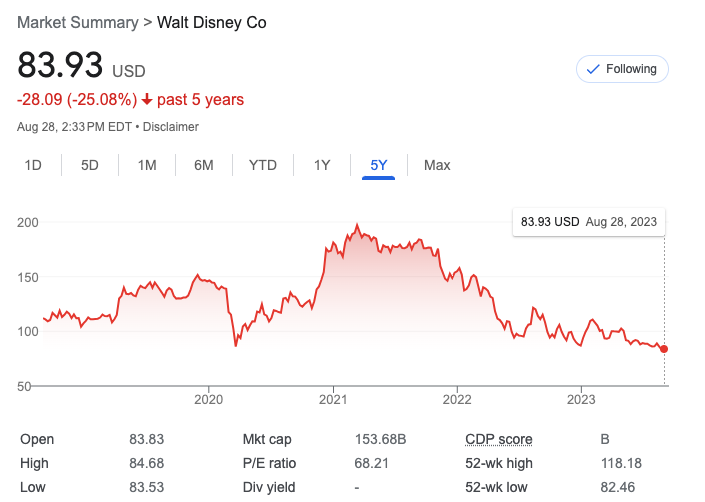Select the 1Y time range
Image resolution: width=705 pixels, height=502 pixels.
pyautogui.click(x=322, y=165)
